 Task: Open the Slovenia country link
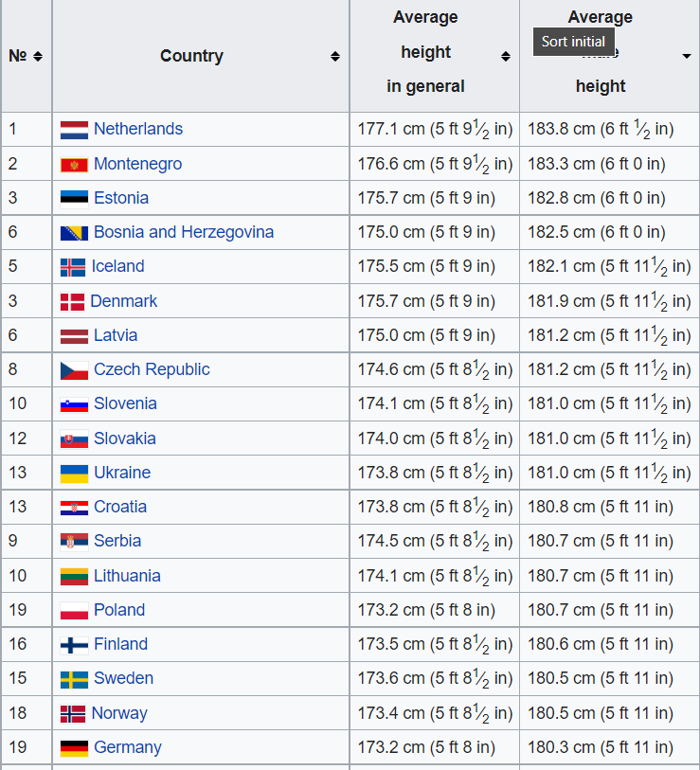pyautogui.click(x=125, y=403)
